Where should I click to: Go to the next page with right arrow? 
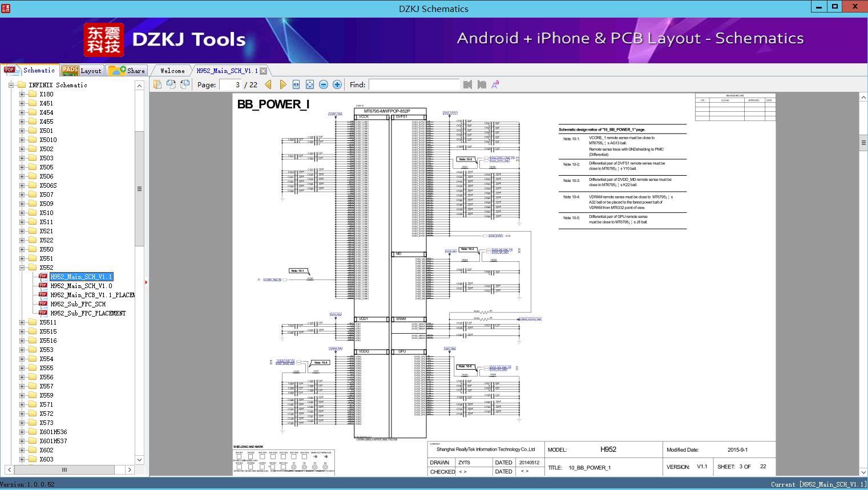pyautogui.click(x=282, y=84)
